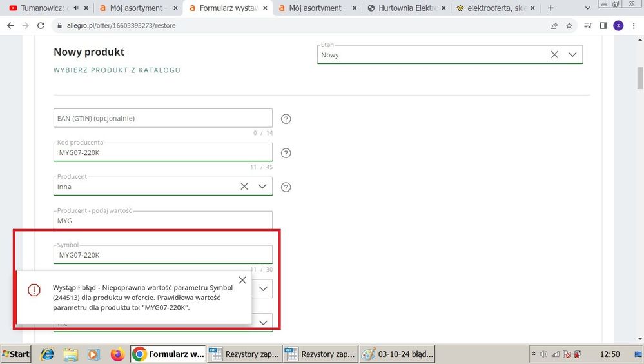Screen dimensions: 644x364
Task: Reload the Allegro page
Action: point(41,26)
